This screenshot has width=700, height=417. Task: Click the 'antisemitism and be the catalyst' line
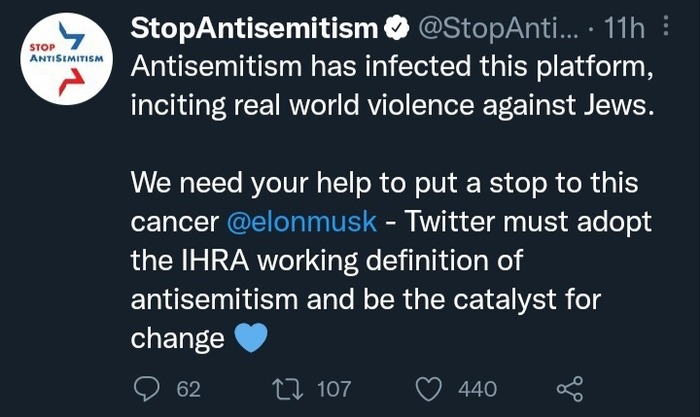tap(364, 299)
